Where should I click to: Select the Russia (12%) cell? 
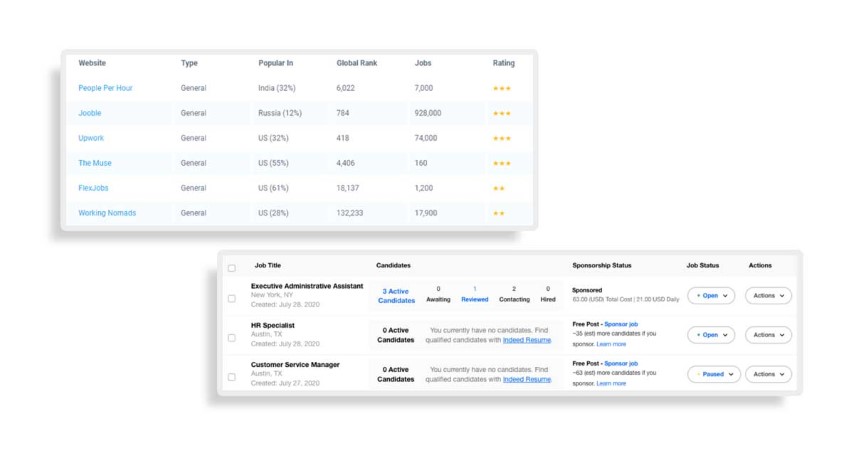click(x=280, y=113)
